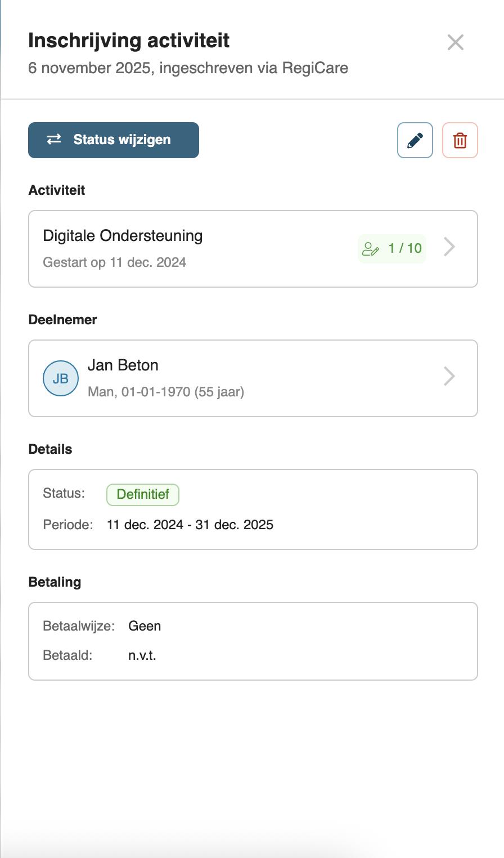Click the 'ingeschreven via RegiCare' subtitle
This screenshot has height=858, width=504.
(254, 68)
